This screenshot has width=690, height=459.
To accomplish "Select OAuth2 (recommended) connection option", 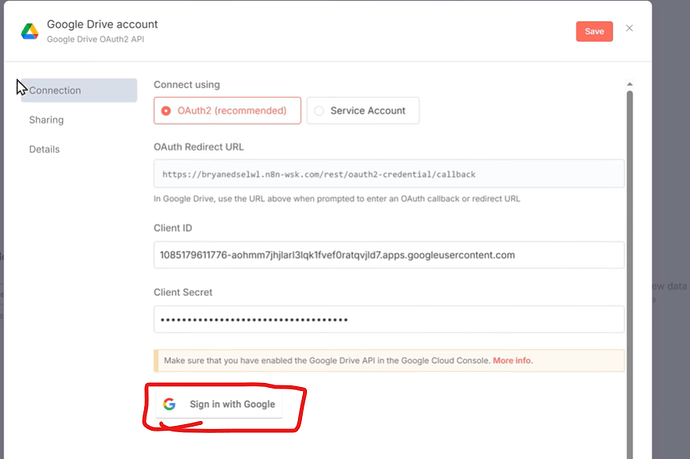I will [227, 111].
